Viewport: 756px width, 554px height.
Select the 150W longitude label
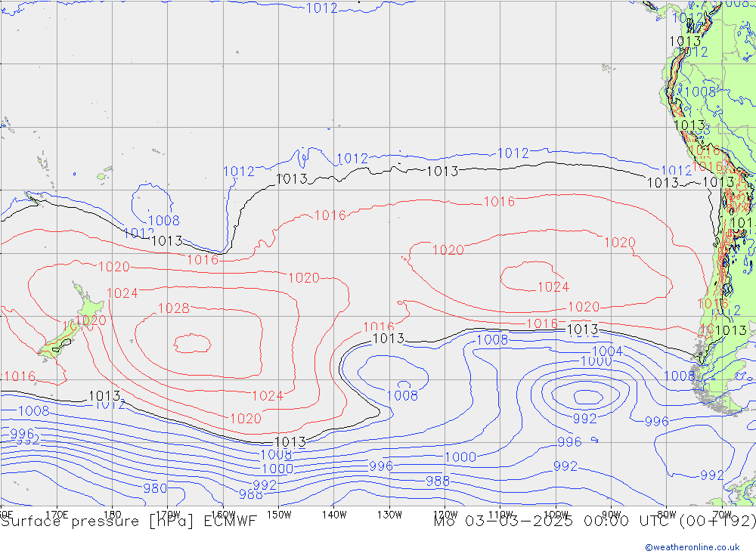point(279,515)
